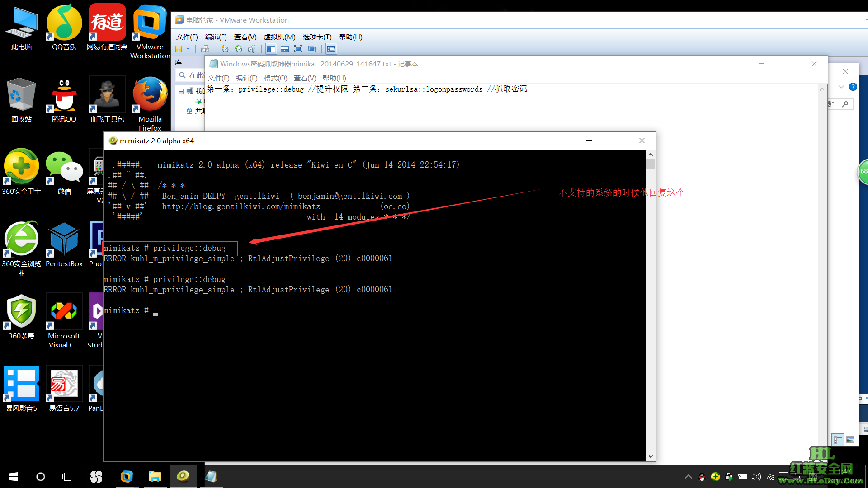868x488 pixels.
Task: Open the snapshot manager icon in VMware toolbar
Action: coord(252,49)
